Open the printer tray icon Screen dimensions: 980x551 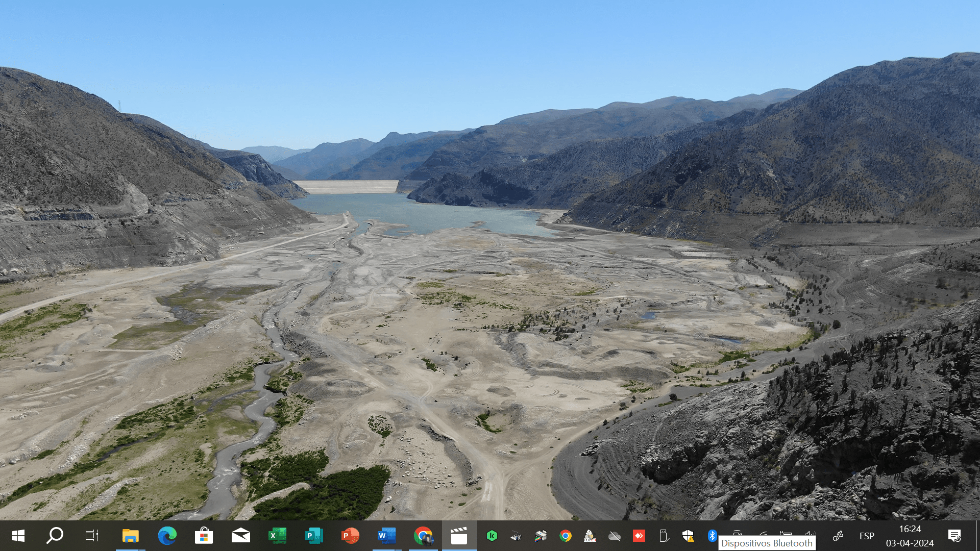pyautogui.click(x=541, y=536)
